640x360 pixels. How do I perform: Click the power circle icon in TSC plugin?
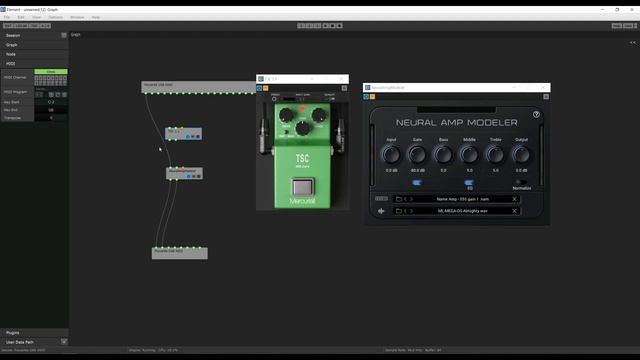click(274, 99)
